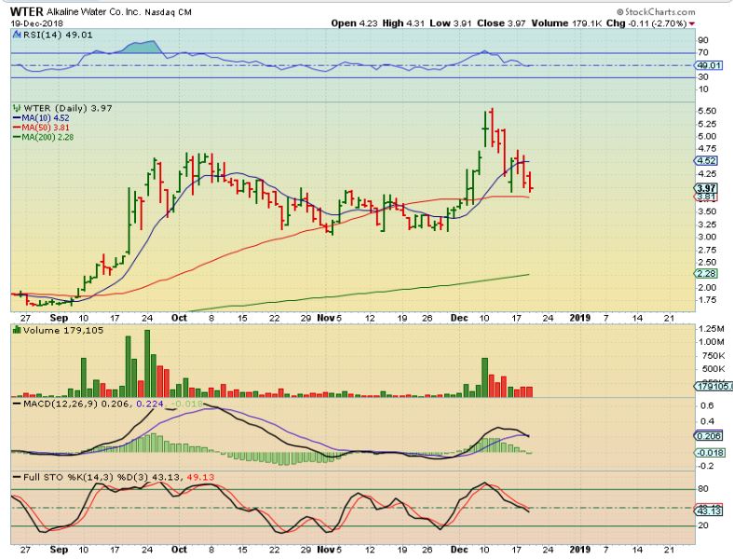Click the RSI(14) 49.01 legend label

(58, 34)
